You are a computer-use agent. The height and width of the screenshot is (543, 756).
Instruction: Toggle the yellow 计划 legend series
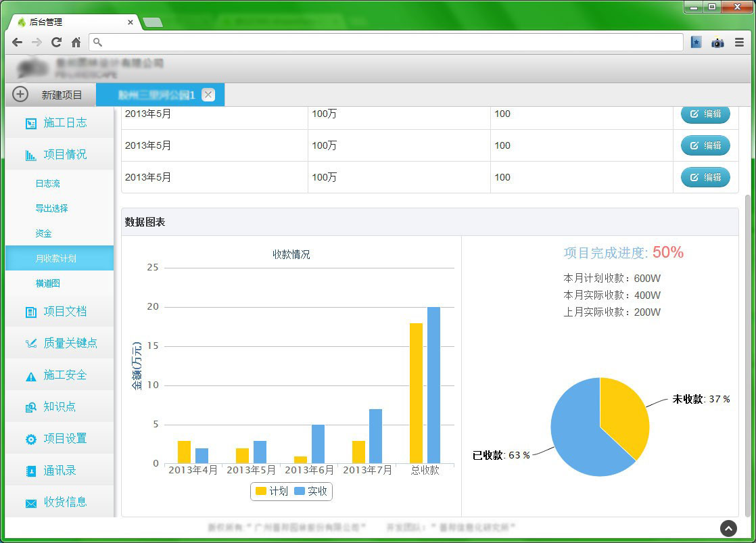pos(272,492)
